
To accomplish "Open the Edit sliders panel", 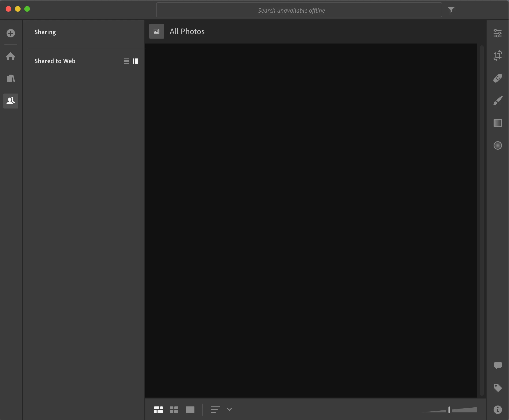I will pyautogui.click(x=497, y=33).
